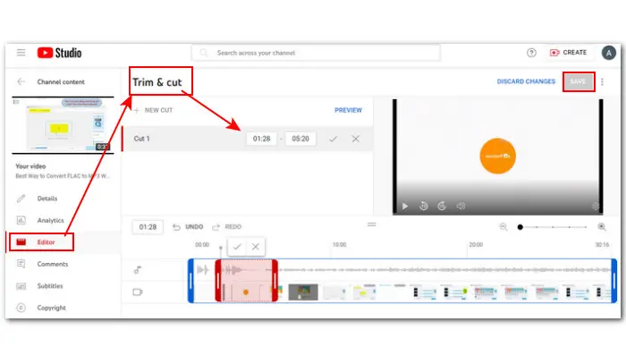Add a NEW CUT
This screenshot has width=626, height=364.
[153, 110]
